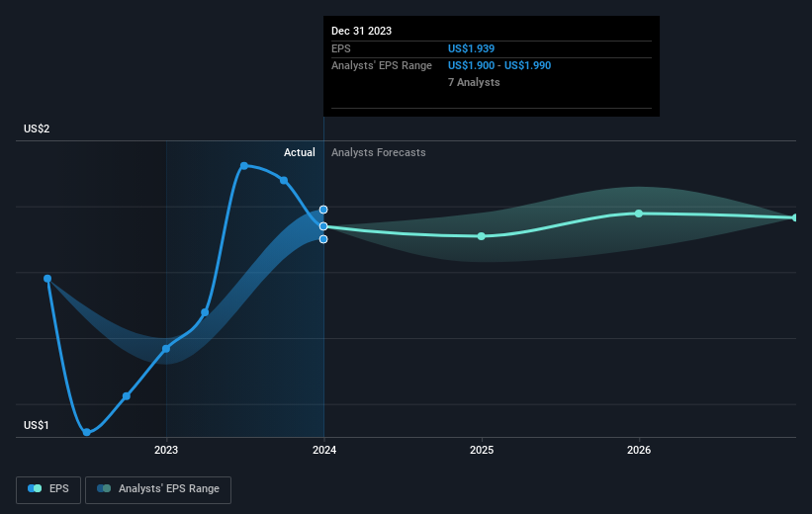Viewport: 812px width, 514px height.
Task: Toggle the Analysts' EPS Range legend button
Action: click(x=158, y=489)
